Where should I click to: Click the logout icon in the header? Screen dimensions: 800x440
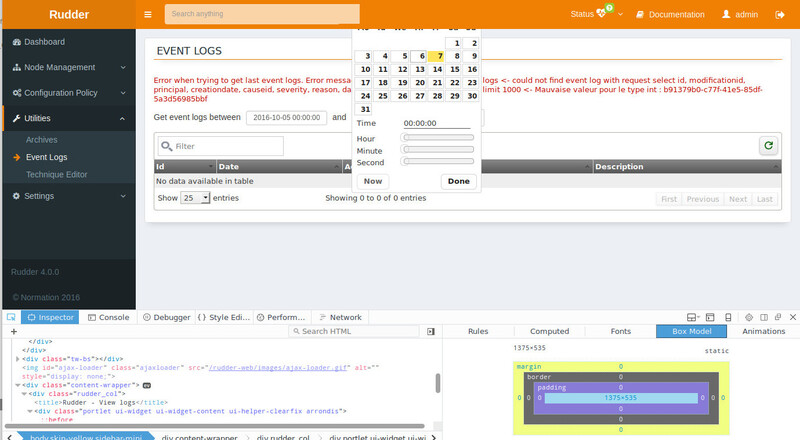click(x=780, y=14)
